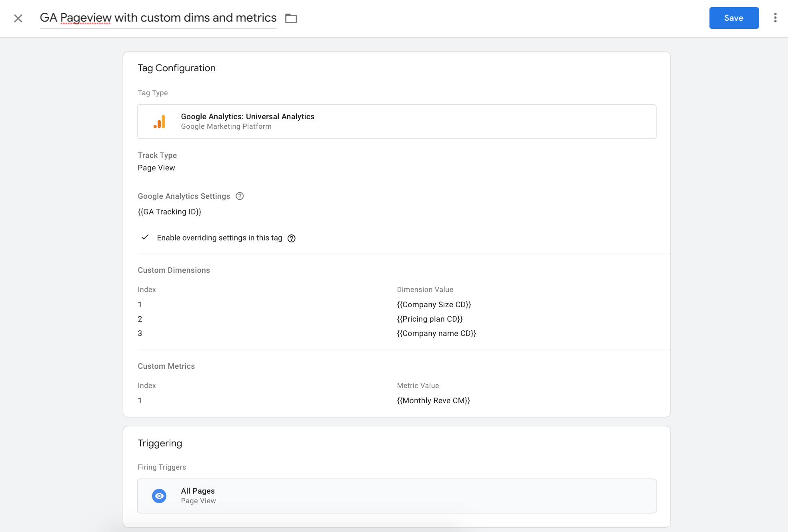Open the Google Analytics Settings selector
The height and width of the screenshot is (532, 788).
tap(170, 212)
